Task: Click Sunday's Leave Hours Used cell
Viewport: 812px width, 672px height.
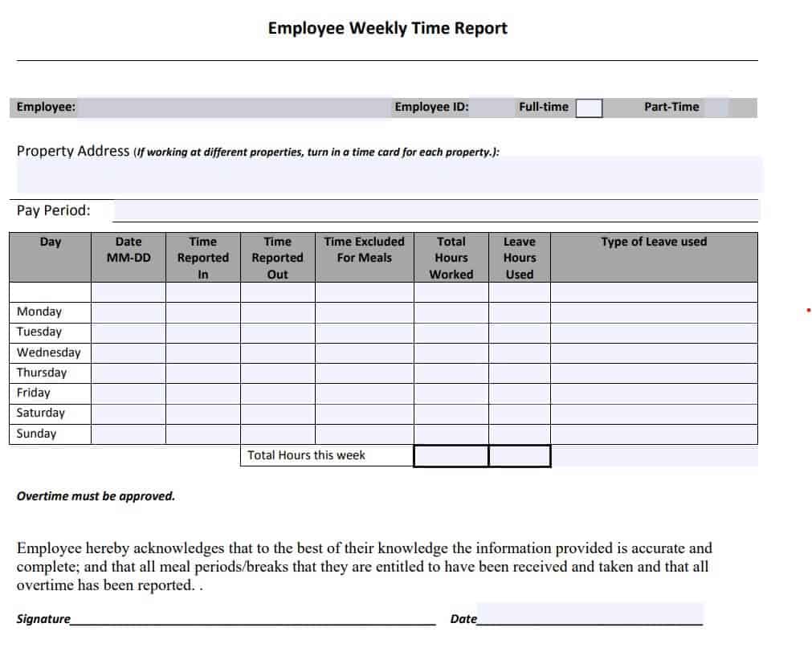Action: click(520, 434)
